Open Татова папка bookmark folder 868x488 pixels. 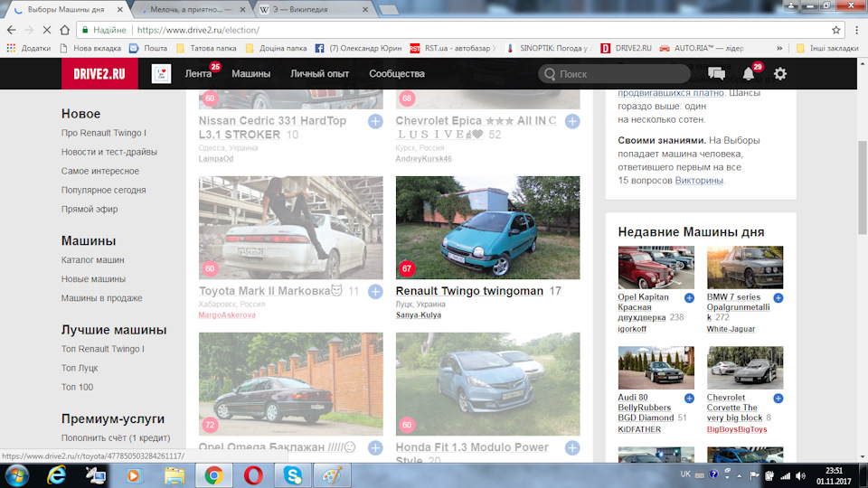pos(206,48)
